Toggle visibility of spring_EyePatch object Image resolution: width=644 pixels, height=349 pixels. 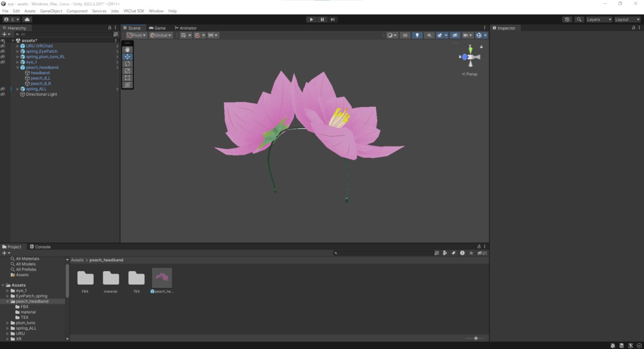[x=3, y=51]
